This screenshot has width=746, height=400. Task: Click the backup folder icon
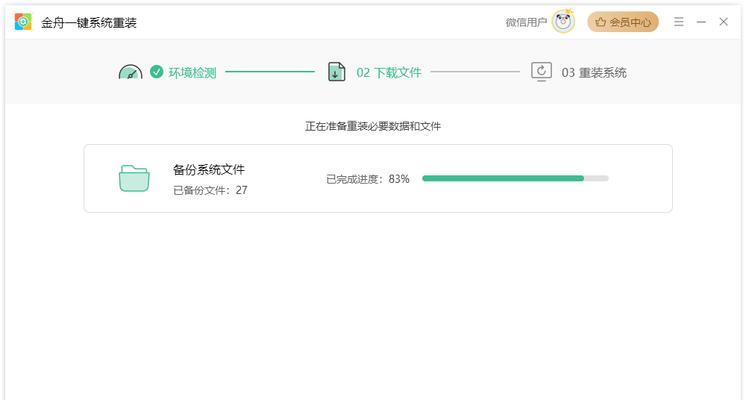(134, 178)
